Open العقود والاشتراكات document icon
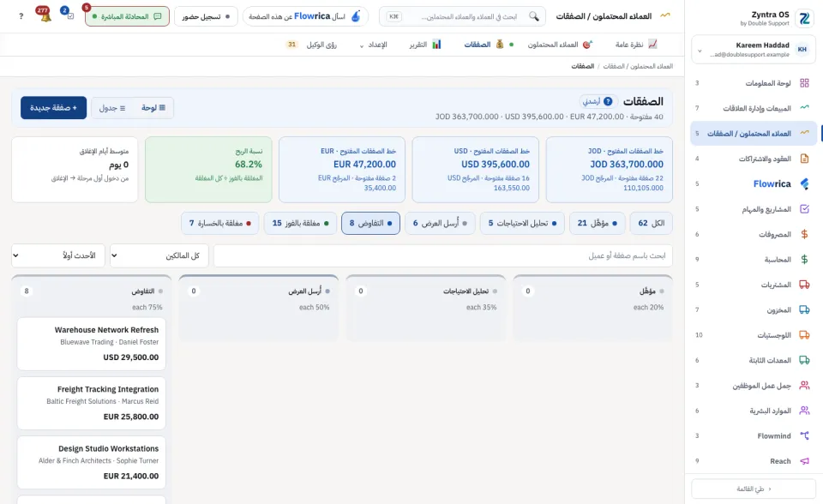Screen dimensions: 823x504 pos(804,159)
